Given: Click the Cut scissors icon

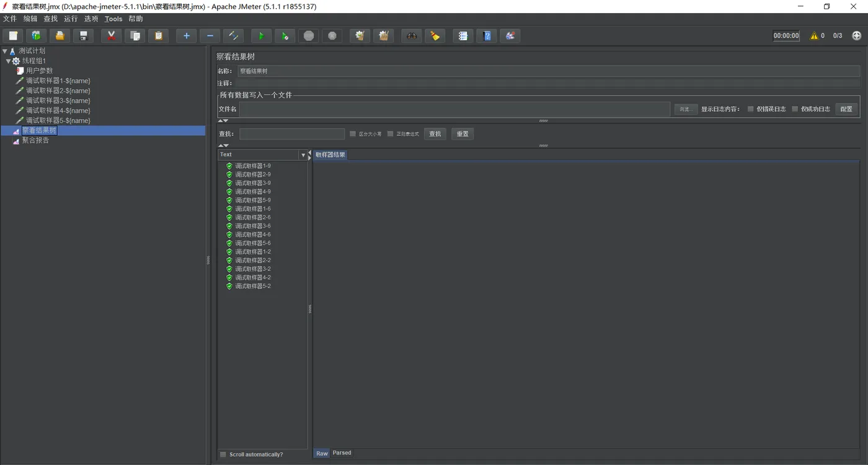Looking at the screenshot, I should 111,36.
